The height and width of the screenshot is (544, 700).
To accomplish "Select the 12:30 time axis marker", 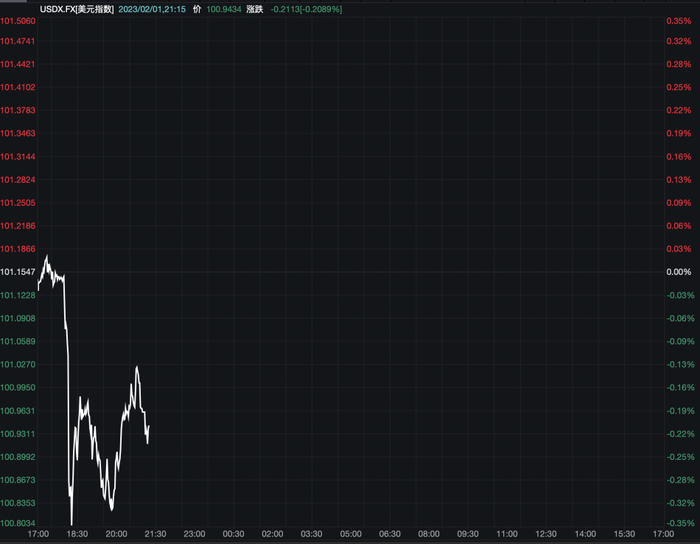I will click(546, 534).
